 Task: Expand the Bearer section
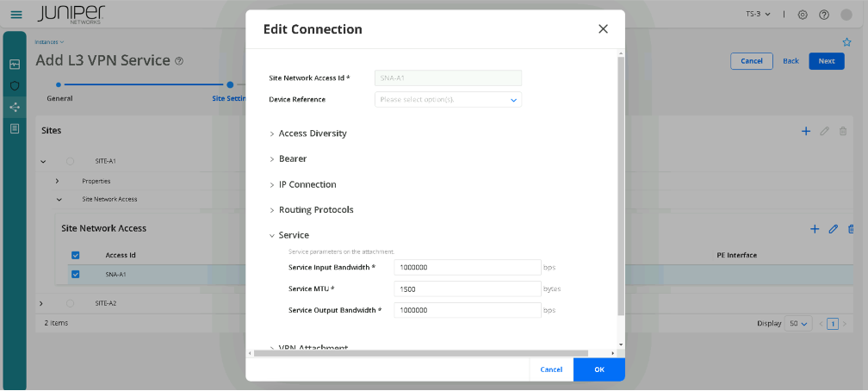[288, 159]
